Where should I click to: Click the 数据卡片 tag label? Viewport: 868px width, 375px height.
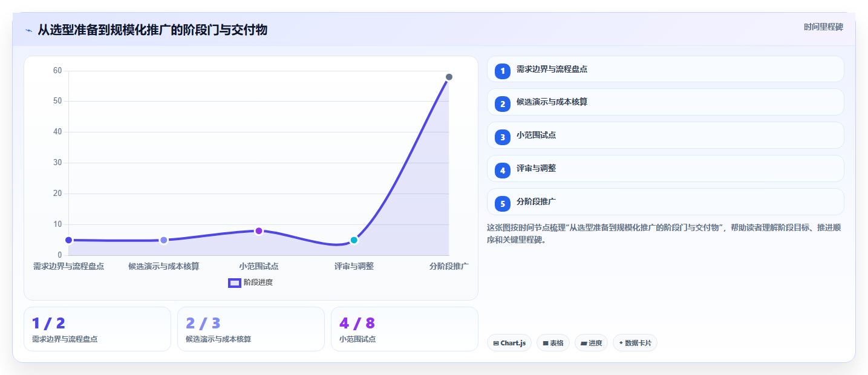click(x=638, y=343)
